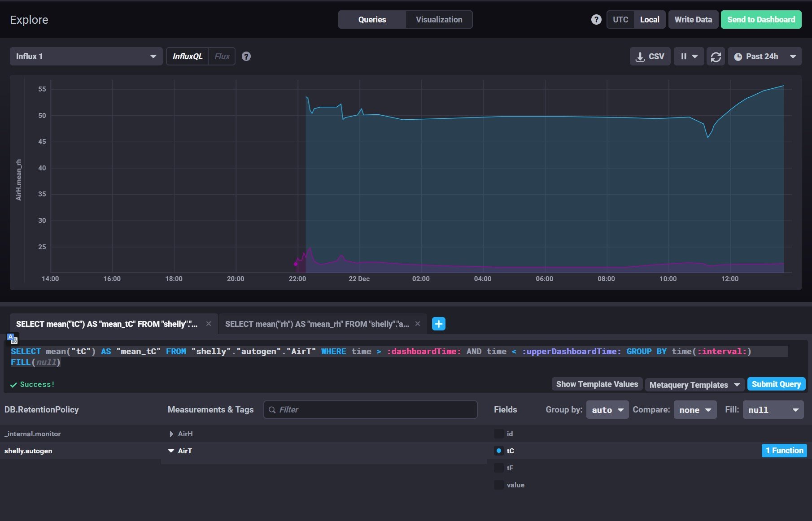
Task: Click the refresh icon button
Action: [x=716, y=56]
